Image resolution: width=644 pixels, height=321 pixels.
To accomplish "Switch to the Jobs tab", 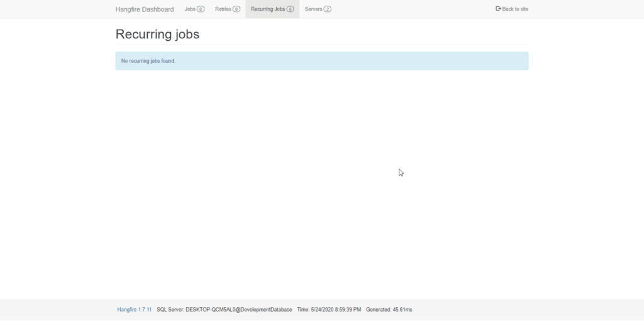I will click(194, 9).
